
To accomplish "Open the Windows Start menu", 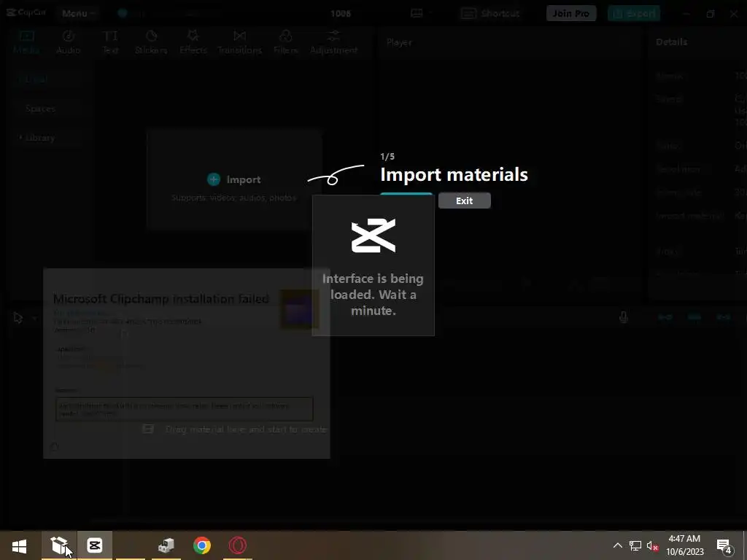I will click(x=20, y=545).
